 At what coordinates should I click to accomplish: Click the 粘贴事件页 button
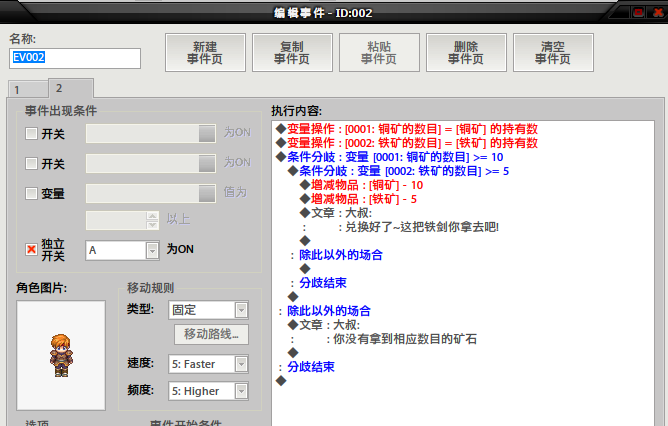tap(379, 53)
